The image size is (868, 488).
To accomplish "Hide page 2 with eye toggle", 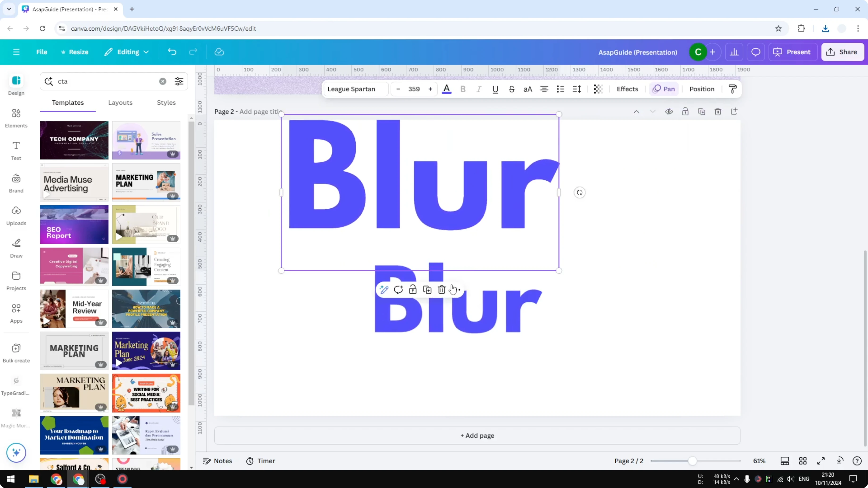I will (x=669, y=112).
